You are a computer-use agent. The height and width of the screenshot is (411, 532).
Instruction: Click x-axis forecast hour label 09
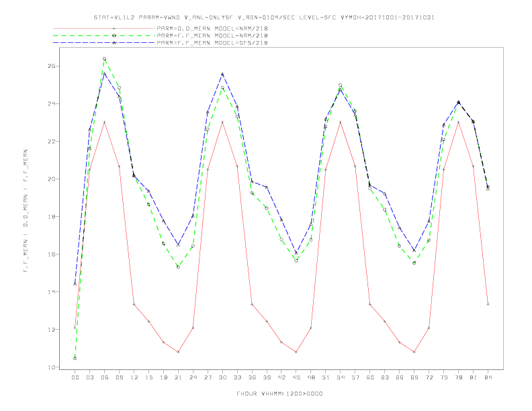(x=119, y=377)
